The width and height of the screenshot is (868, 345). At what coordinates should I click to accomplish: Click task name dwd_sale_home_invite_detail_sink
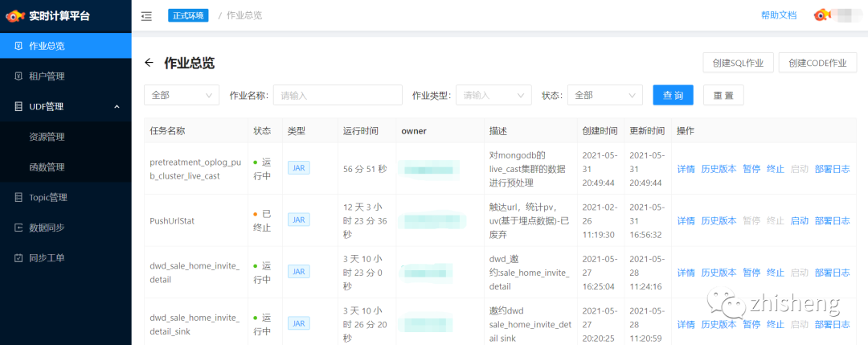194,325
